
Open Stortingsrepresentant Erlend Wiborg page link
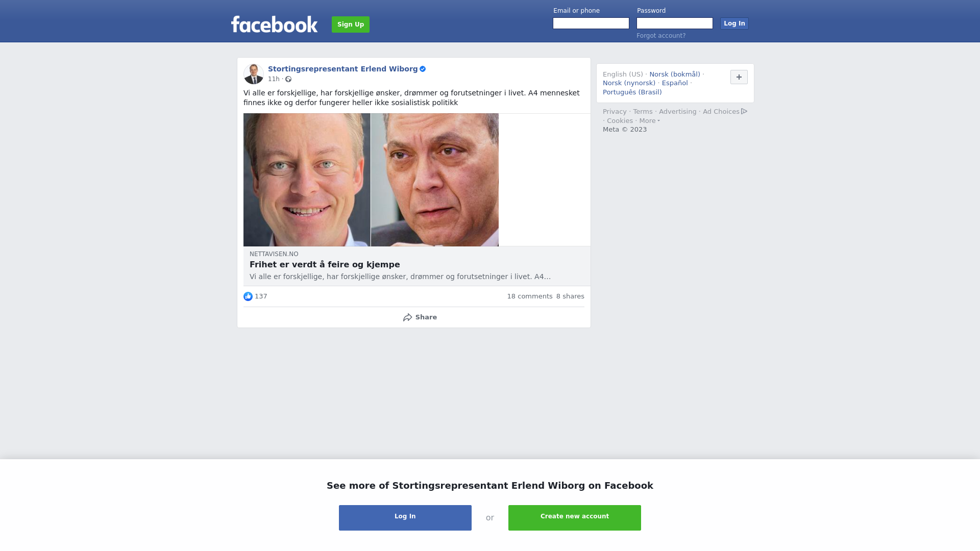click(x=343, y=69)
